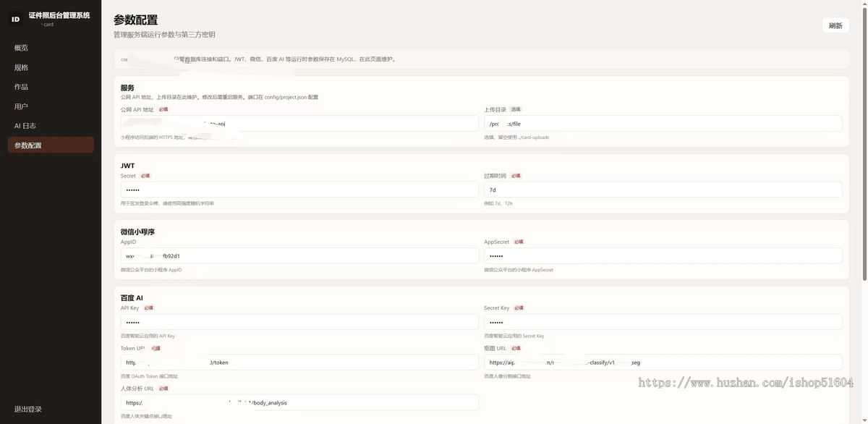Select the 微信小程序 AppID input
This screenshot has width=868, height=424.
click(x=299, y=256)
